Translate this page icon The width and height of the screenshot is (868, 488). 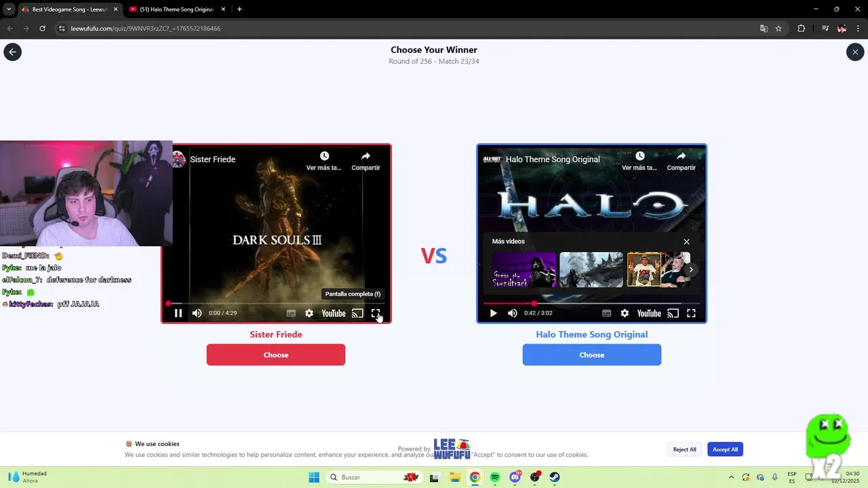coord(764,28)
